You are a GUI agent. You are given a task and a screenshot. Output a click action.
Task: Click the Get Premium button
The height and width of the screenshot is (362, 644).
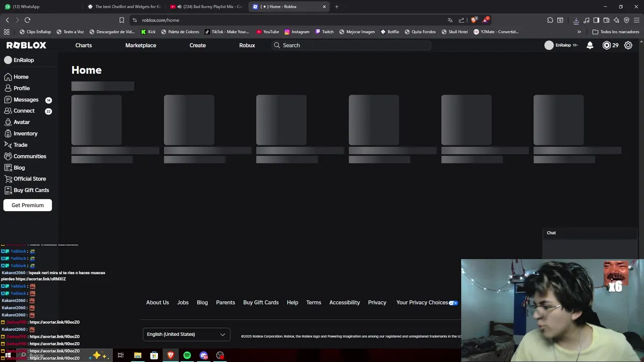28,205
